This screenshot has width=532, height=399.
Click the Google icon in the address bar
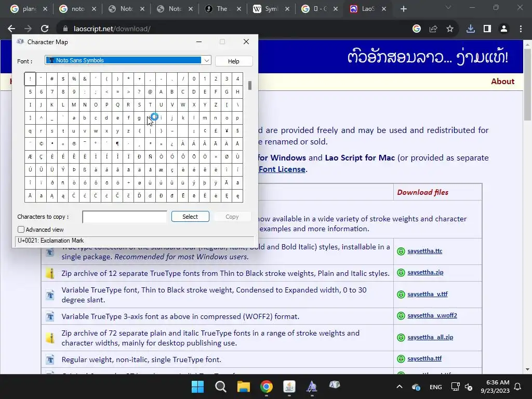tap(417, 29)
